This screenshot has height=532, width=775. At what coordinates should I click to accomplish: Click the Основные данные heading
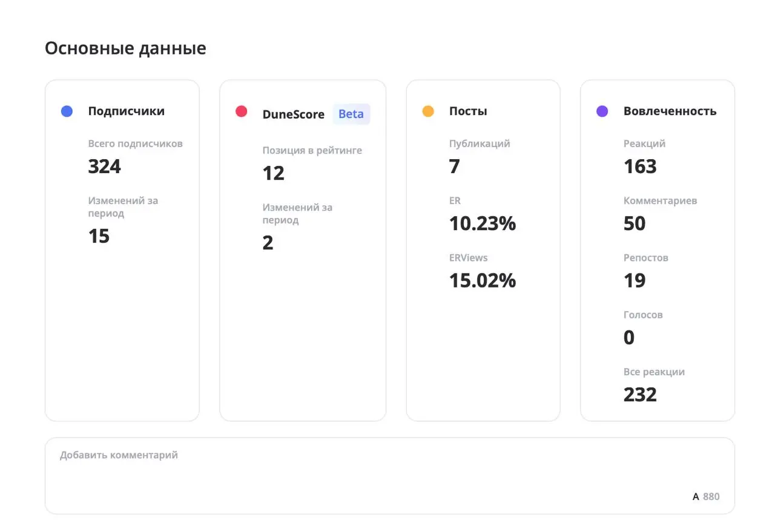(x=125, y=48)
